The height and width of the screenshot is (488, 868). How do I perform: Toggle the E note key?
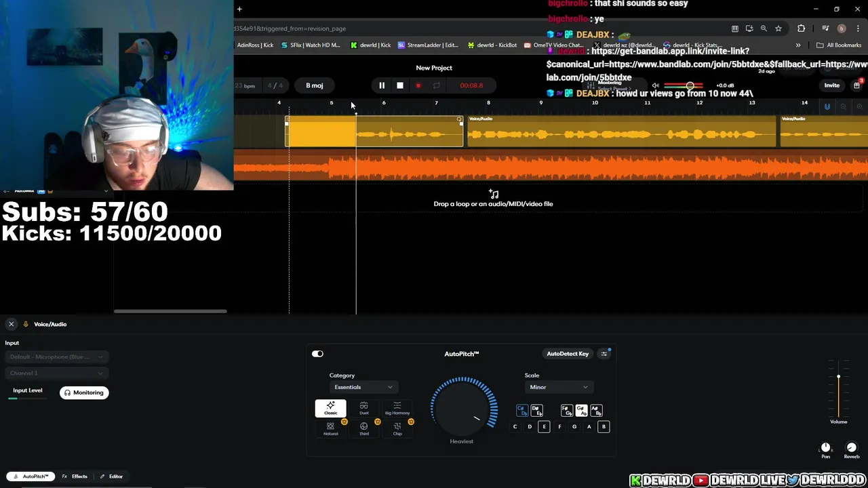click(x=544, y=426)
